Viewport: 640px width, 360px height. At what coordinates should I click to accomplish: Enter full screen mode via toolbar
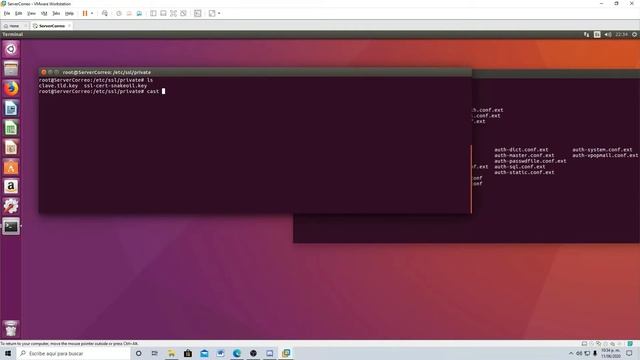click(173, 13)
